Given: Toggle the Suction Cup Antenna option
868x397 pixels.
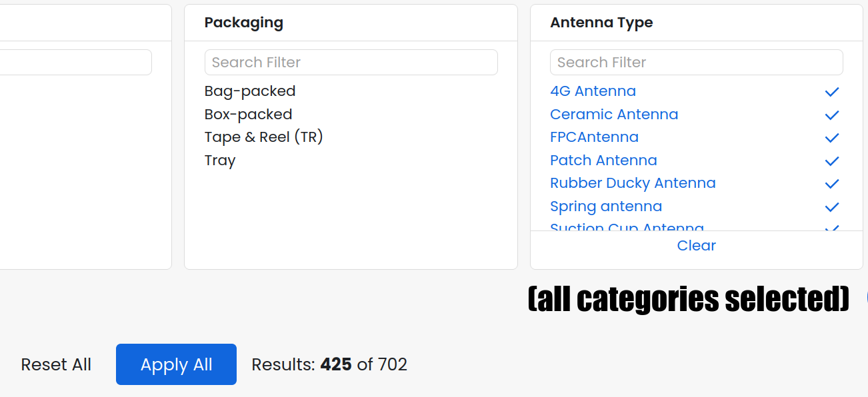Looking at the screenshot, I should coord(627,227).
